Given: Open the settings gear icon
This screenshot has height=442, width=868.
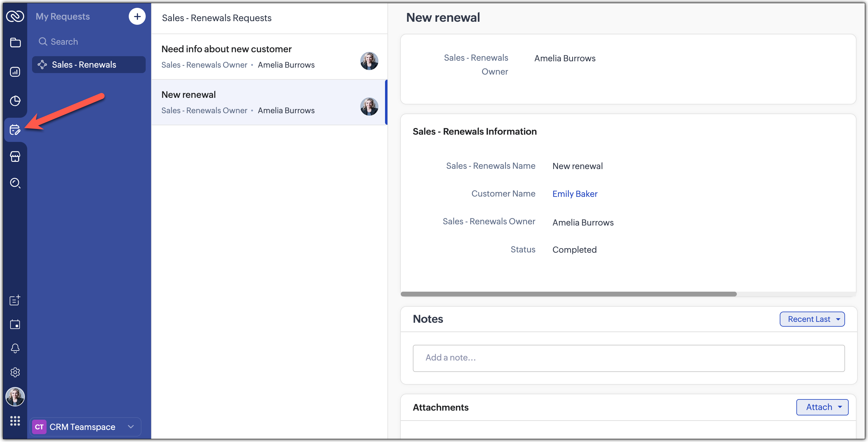Looking at the screenshot, I should point(15,372).
